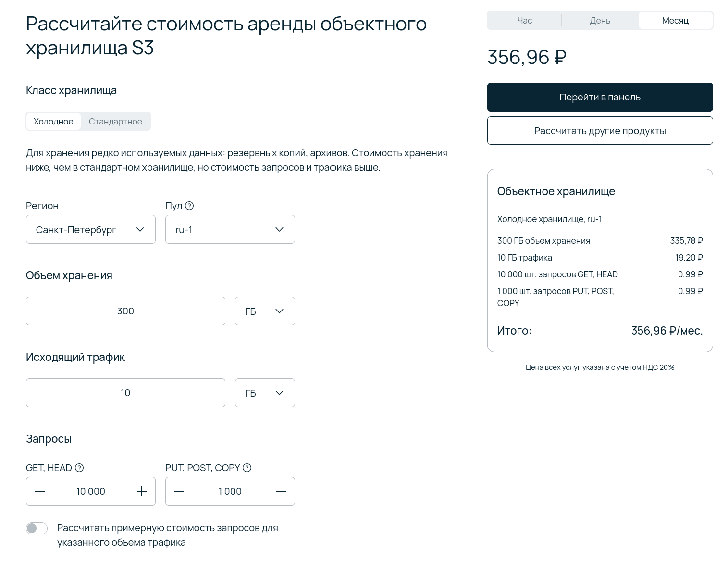Open storage volume unit ГБ dropdown
The height and width of the screenshot is (584, 728).
coord(265,311)
